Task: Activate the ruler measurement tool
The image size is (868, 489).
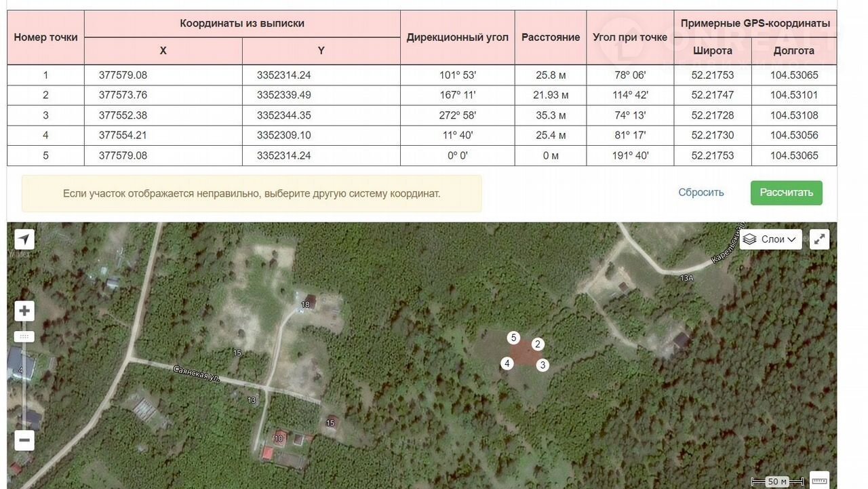Action: 820,480
